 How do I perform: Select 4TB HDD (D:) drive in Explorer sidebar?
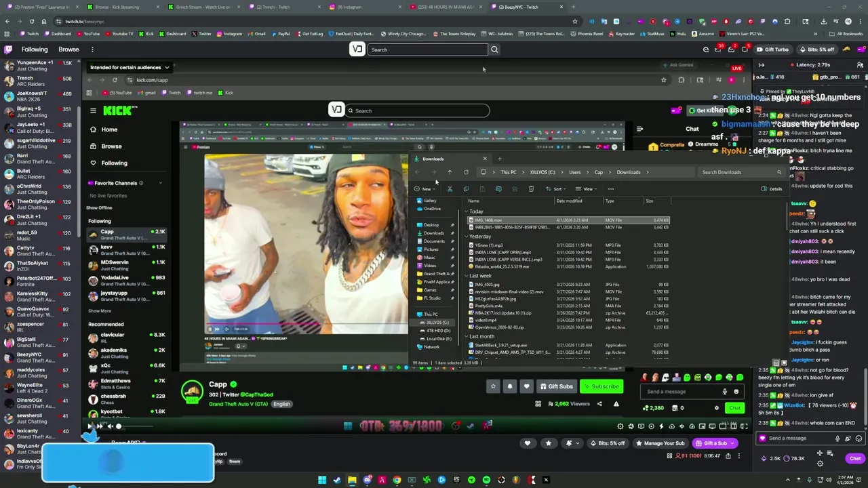click(x=437, y=331)
